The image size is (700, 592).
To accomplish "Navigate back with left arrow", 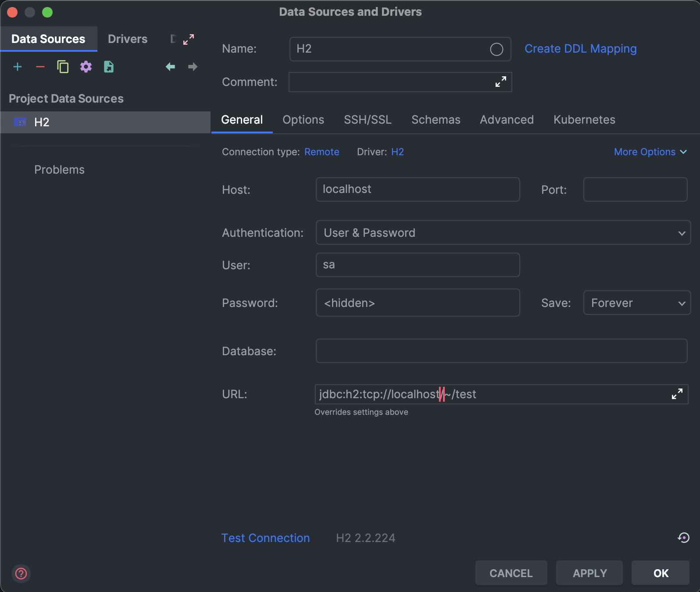I will point(170,67).
